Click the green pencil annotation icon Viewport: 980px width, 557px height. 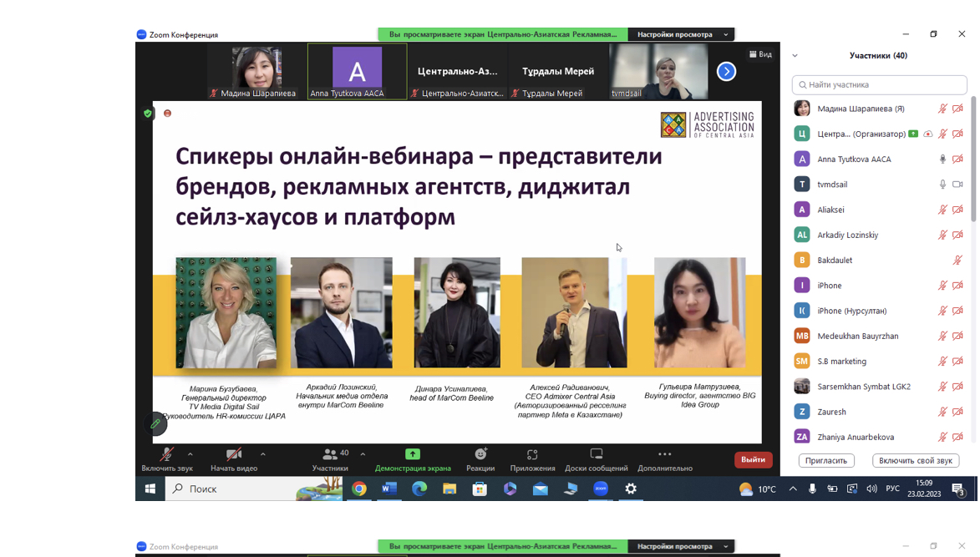pos(155,424)
